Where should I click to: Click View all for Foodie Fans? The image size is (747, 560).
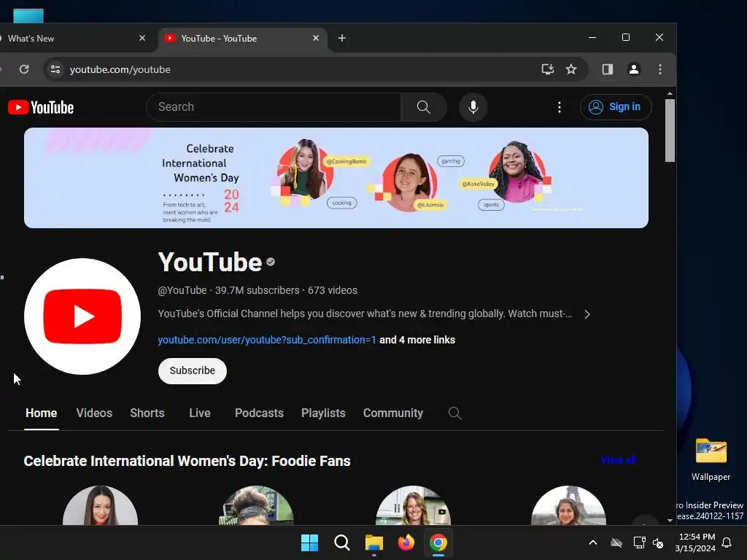618,461
